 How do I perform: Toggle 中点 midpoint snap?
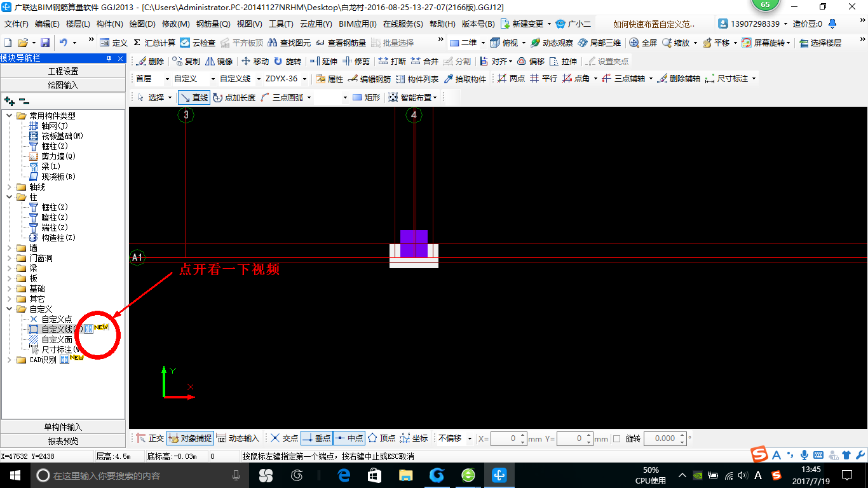[349, 438]
